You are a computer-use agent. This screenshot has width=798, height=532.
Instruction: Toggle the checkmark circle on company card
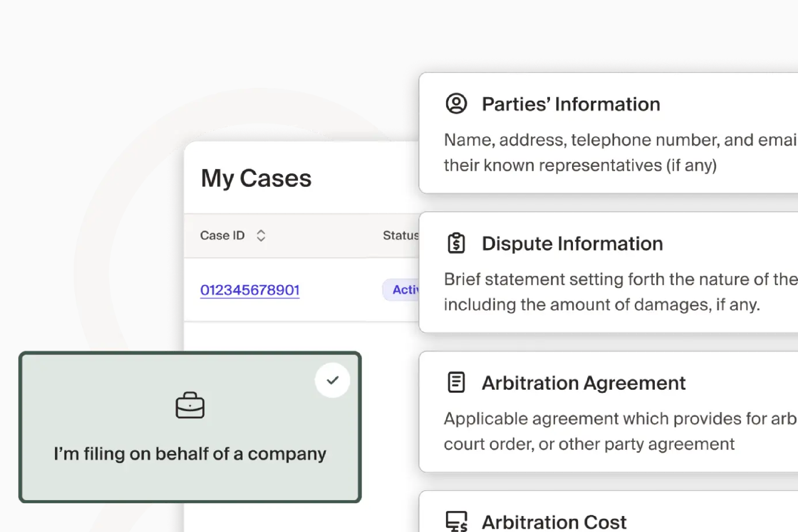coord(332,380)
